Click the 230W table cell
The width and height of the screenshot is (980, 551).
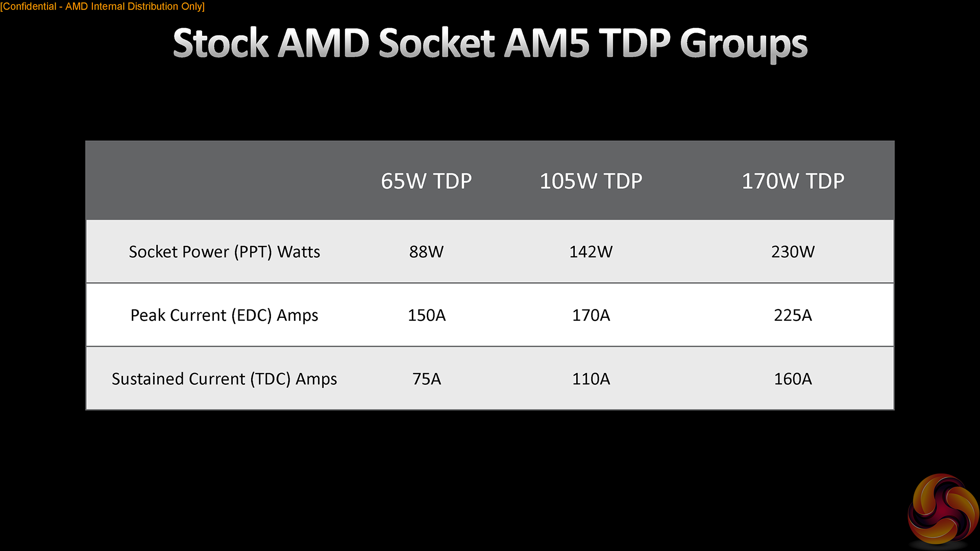click(793, 252)
